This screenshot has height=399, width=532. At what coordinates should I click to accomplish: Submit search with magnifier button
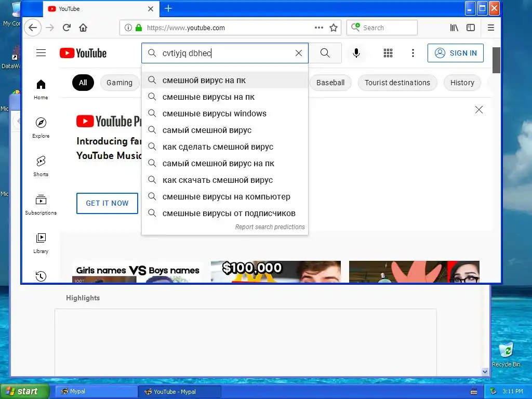pos(325,53)
